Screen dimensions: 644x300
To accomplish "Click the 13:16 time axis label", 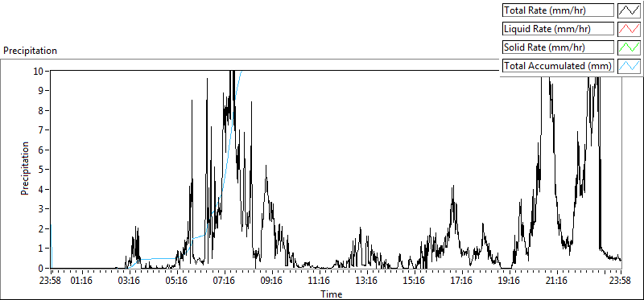I will (x=367, y=282).
